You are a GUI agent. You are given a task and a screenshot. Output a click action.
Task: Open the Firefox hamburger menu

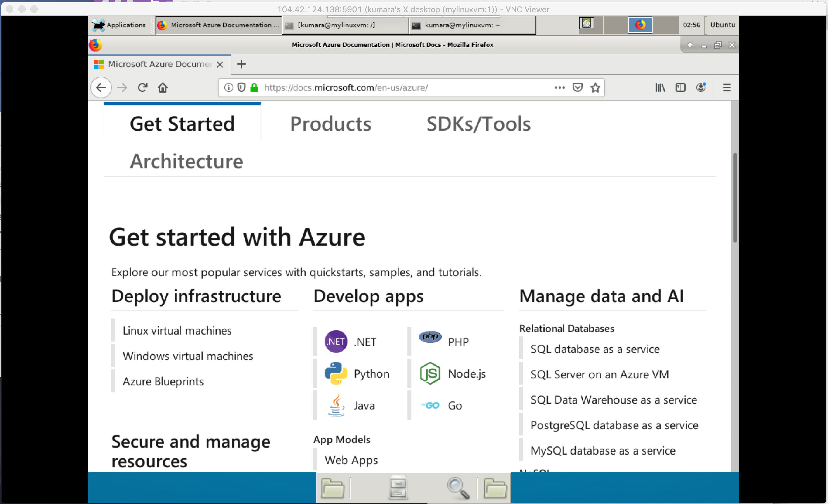click(x=727, y=88)
